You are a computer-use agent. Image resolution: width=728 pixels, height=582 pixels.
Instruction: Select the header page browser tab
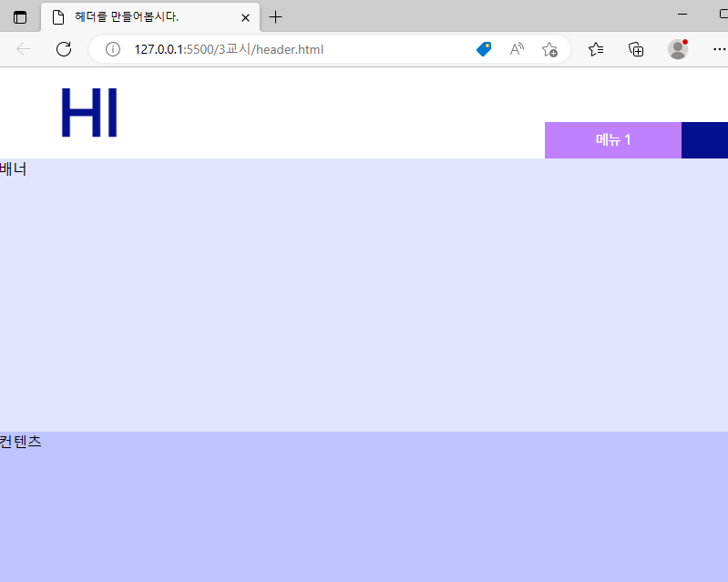point(150,17)
